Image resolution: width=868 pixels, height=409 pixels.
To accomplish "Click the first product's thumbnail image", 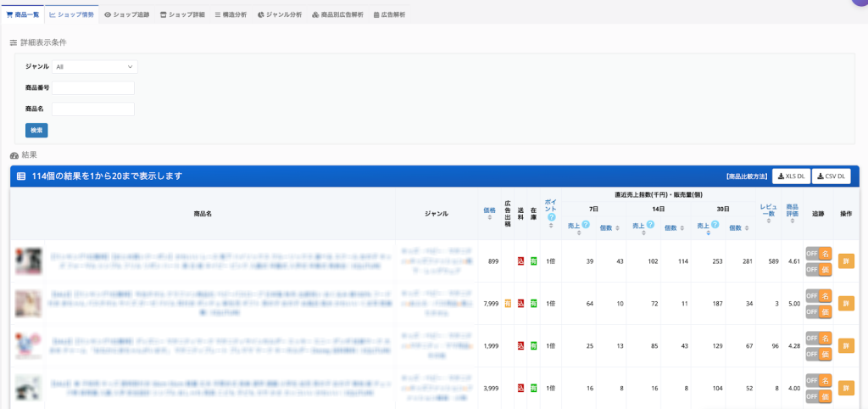I will coord(28,261).
